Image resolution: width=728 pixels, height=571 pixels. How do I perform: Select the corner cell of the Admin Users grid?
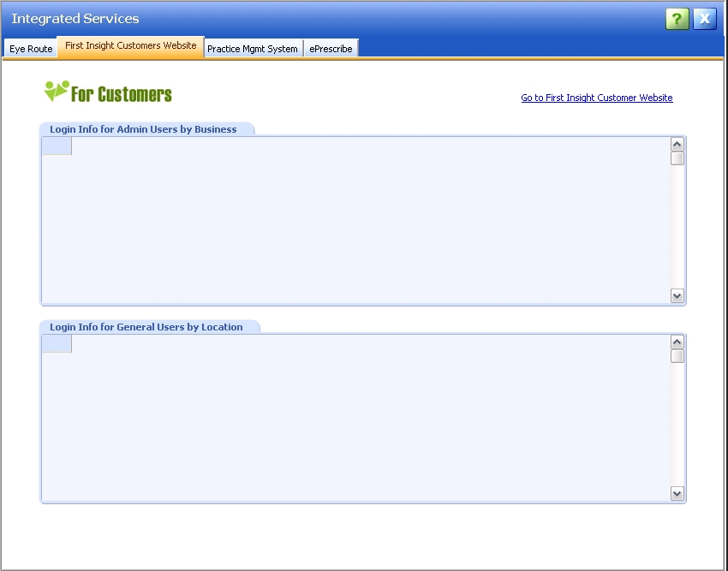point(57,146)
